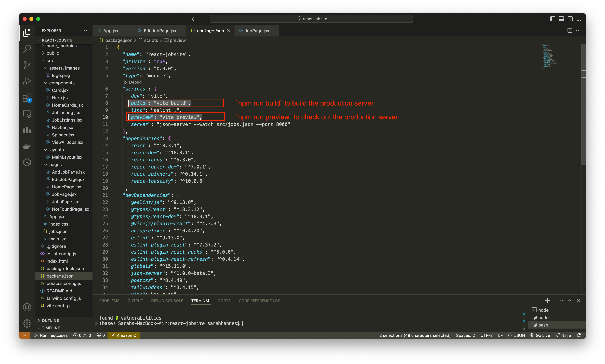Switch to the OUTPUT panel tab
This screenshot has height=364, width=605.
point(135,301)
